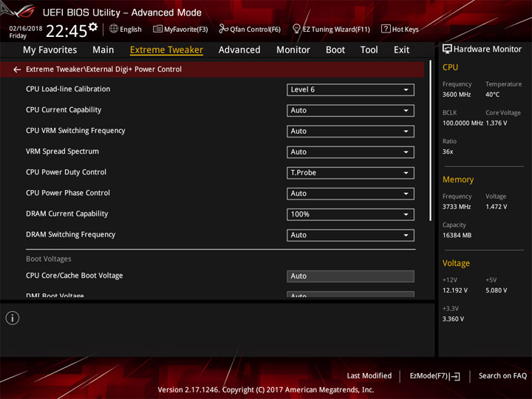This screenshot has width=532, height=399.
Task: Expand the DRAM Switching Frequency dropdown
Action: pyautogui.click(x=350, y=235)
